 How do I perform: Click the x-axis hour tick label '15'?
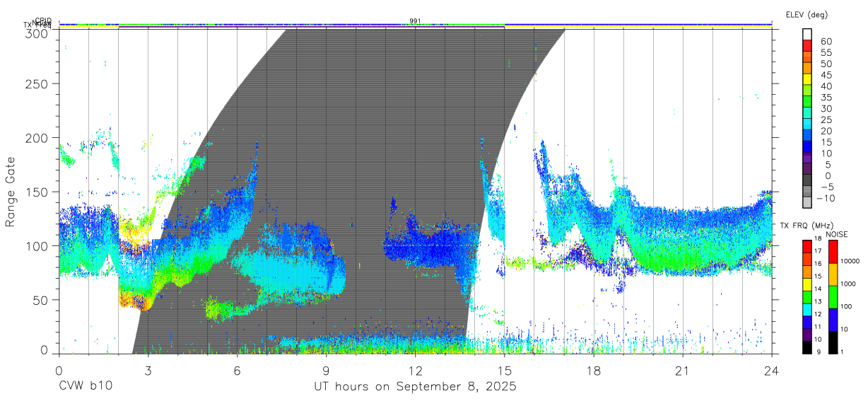(x=504, y=371)
